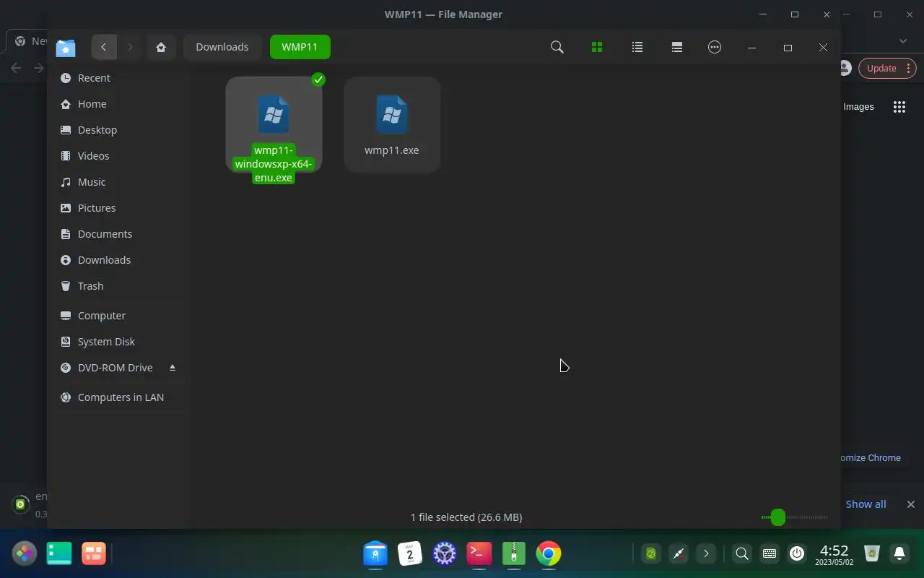Click the File Manager logo icon
This screenshot has width=924, height=578.
pyautogui.click(x=66, y=47)
